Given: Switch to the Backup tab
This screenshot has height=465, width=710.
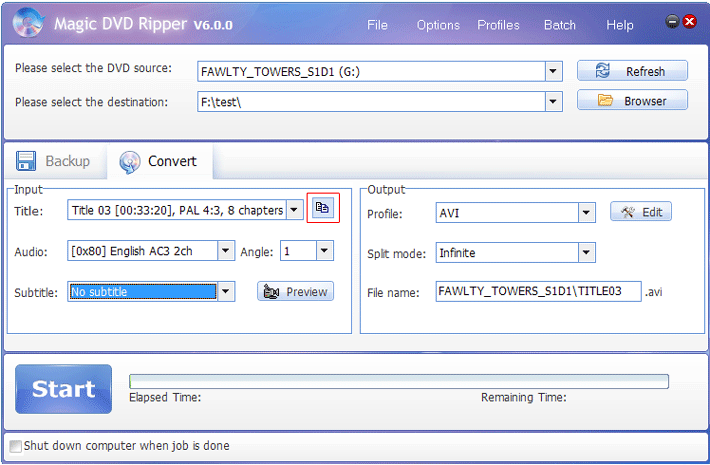Looking at the screenshot, I should pos(56,161).
